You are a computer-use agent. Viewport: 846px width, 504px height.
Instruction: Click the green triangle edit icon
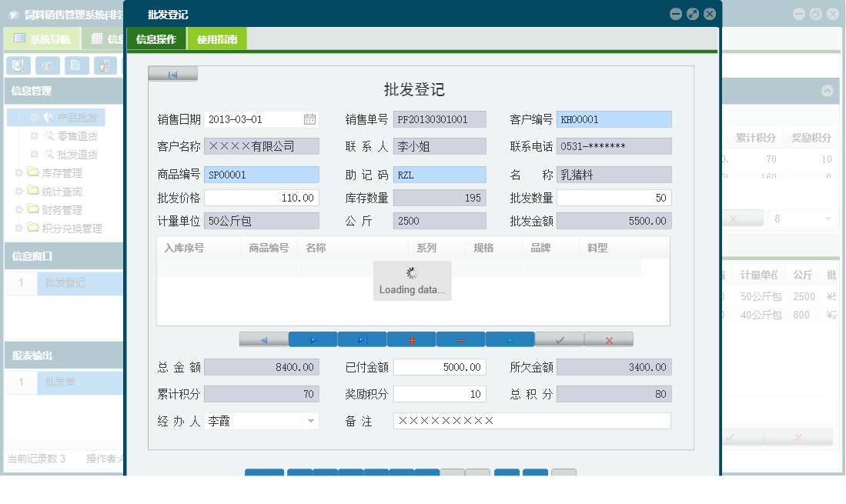coord(510,339)
